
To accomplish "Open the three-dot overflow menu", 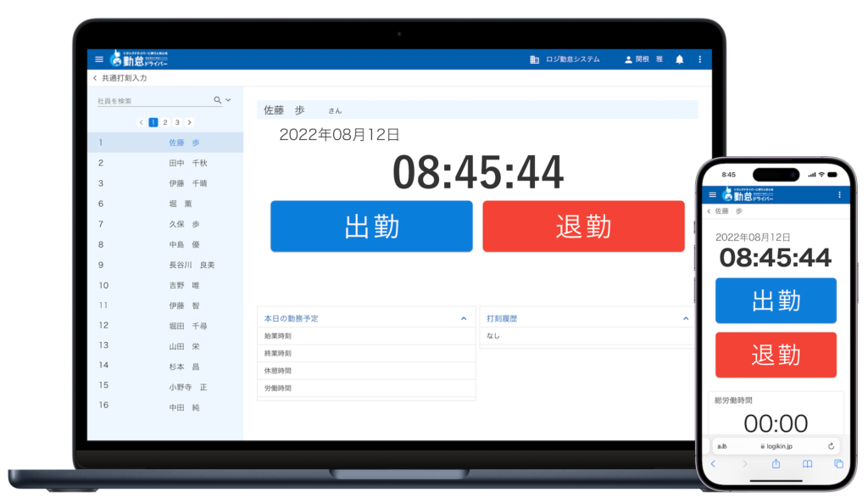I will [x=701, y=59].
